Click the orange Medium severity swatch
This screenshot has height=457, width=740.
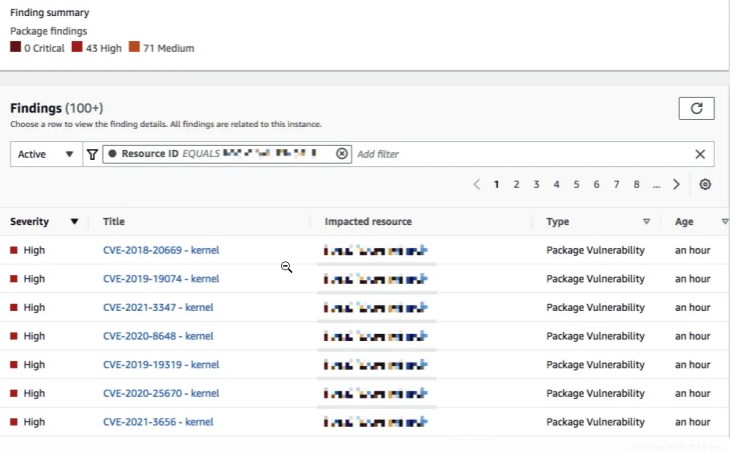(x=134, y=48)
